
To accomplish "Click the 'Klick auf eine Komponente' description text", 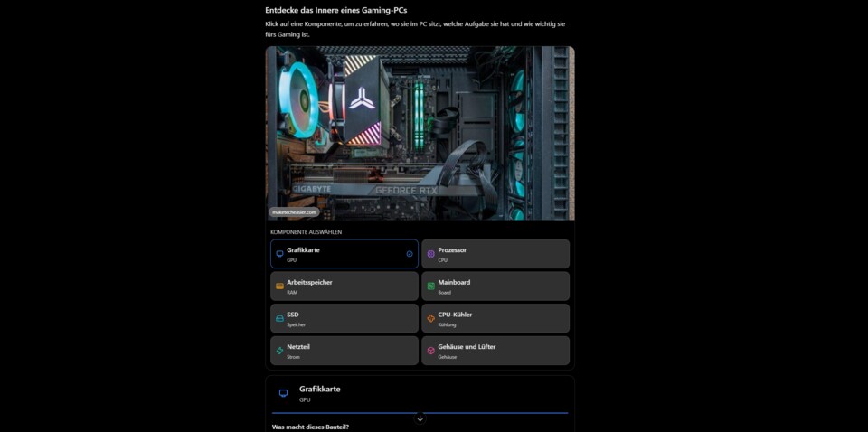I will point(415,29).
